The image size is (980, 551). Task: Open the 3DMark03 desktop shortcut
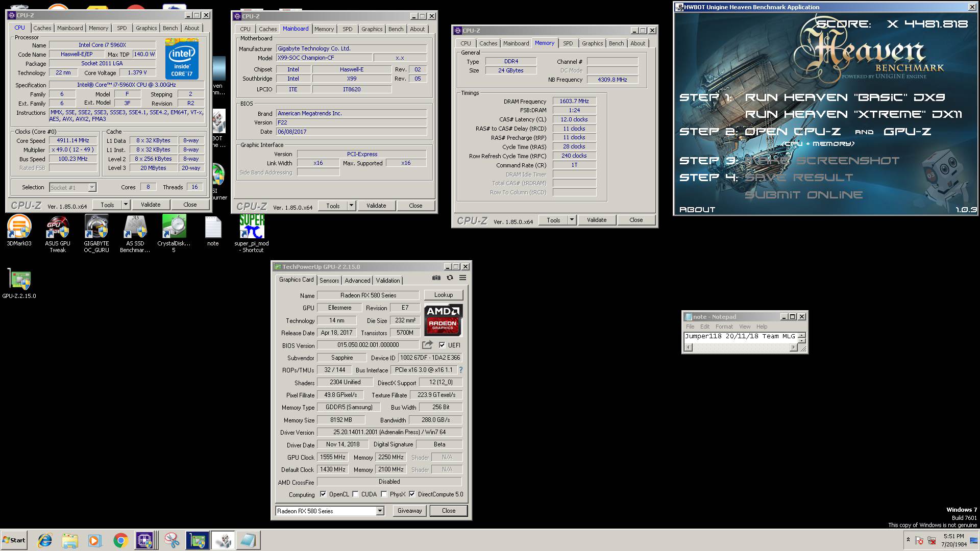coord(19,231)
